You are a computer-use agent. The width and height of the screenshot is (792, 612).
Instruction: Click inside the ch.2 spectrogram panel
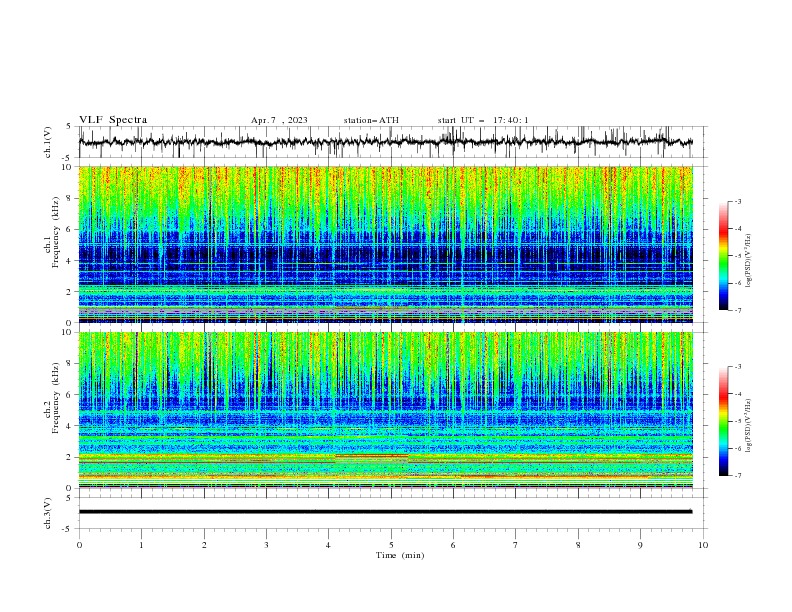click(386, 410)
